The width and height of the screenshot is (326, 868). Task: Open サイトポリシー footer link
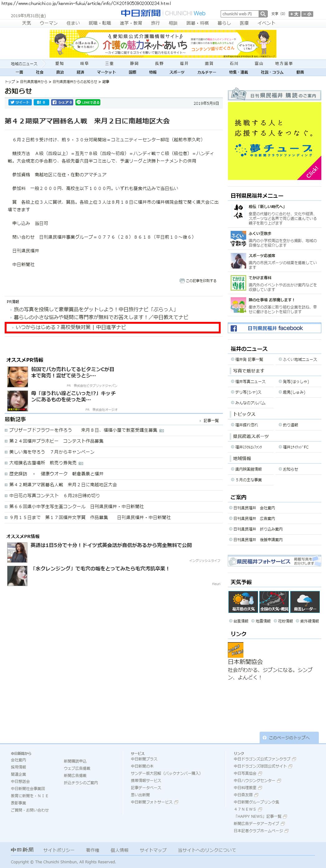[x=59, y=850]
